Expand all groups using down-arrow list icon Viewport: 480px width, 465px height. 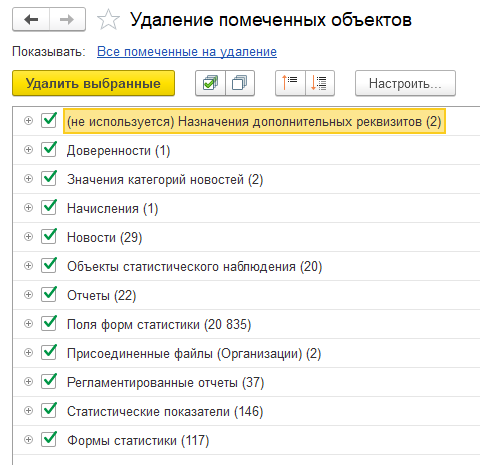pyautogui.click(x=320, y=83)
